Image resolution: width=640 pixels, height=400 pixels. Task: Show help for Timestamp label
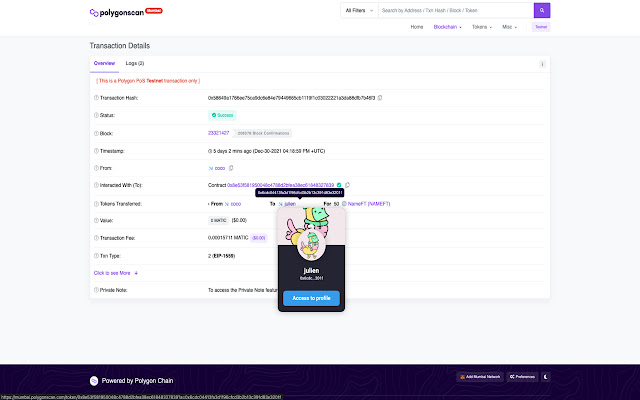[x=96, y=151]
